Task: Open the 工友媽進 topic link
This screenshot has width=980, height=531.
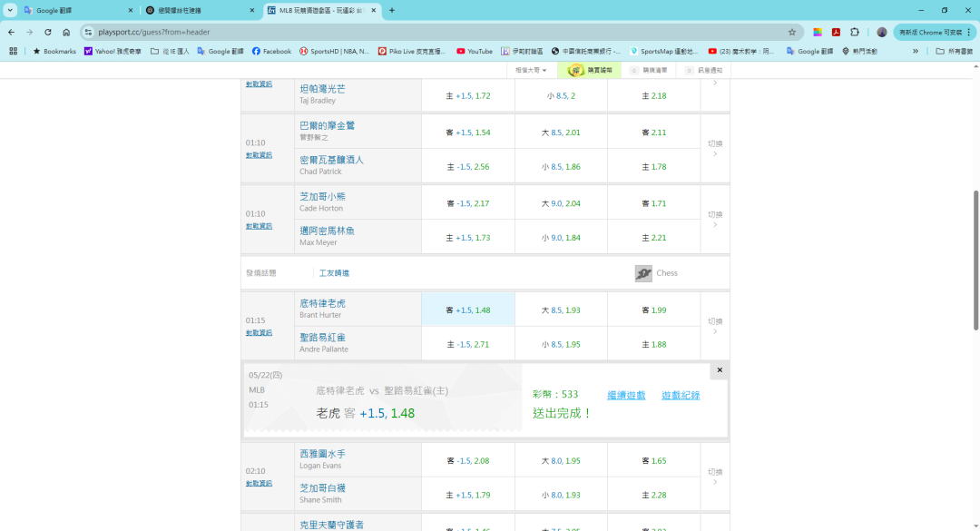Action: point(334,273)
